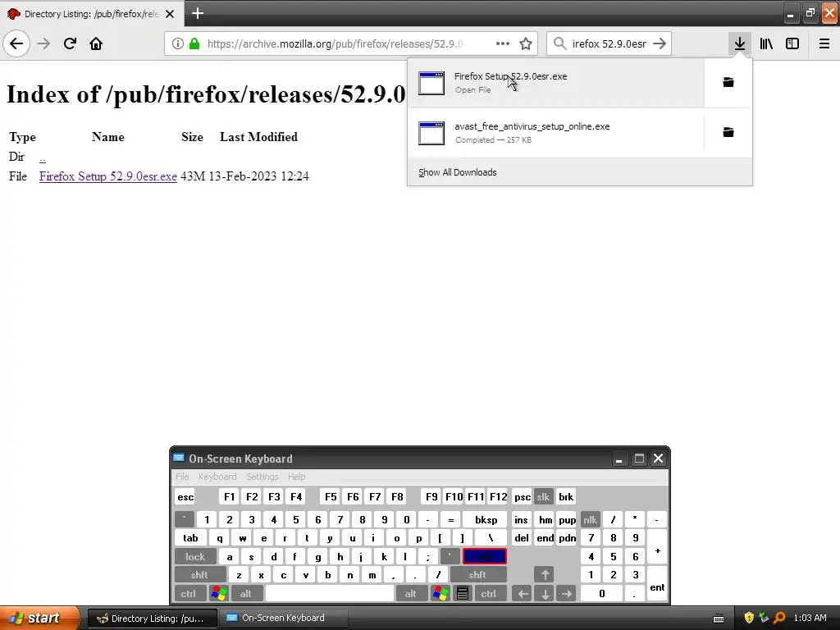Open the On-Screen Keyboard File menu
The image size is (840, 630).
click(x=182, y=477)
